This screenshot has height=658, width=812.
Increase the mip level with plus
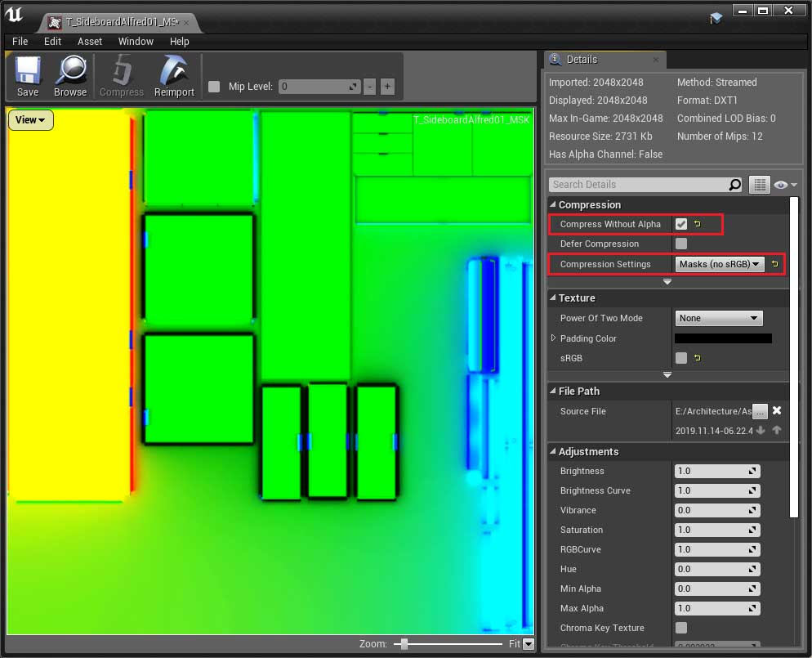tap(387, 87)
